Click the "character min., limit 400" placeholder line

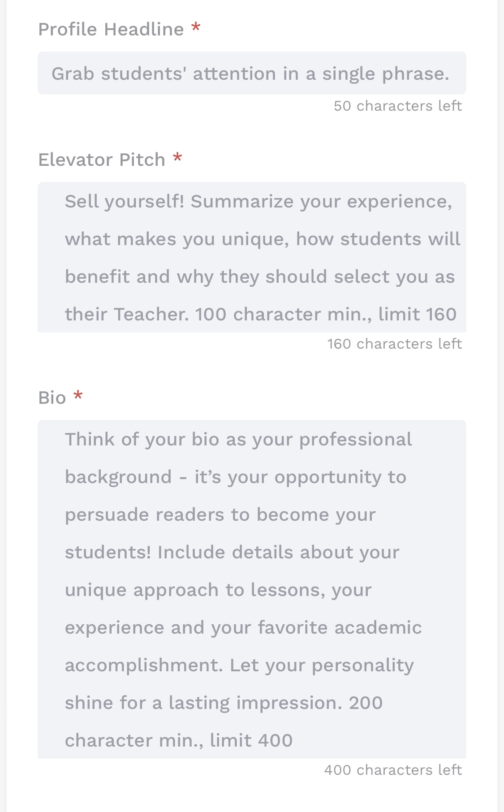point(179,741)
